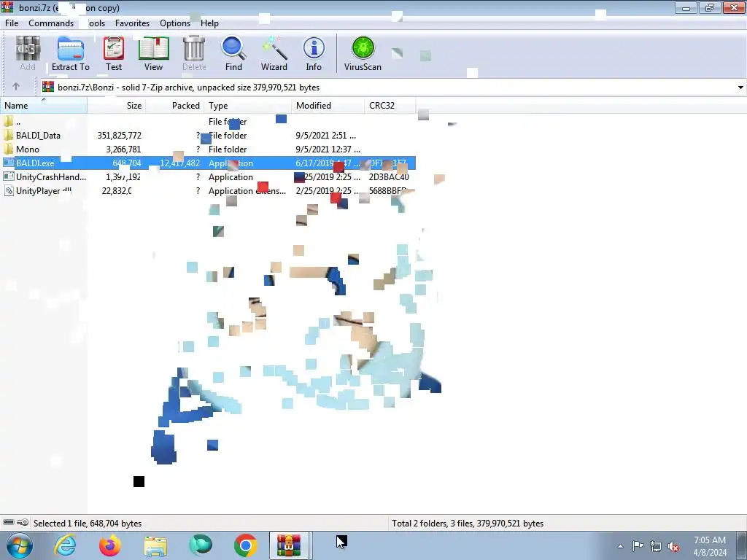Click the taskbar clock 7:05 AM
This screenshot has height=560, width=747.
click(709, 540)
